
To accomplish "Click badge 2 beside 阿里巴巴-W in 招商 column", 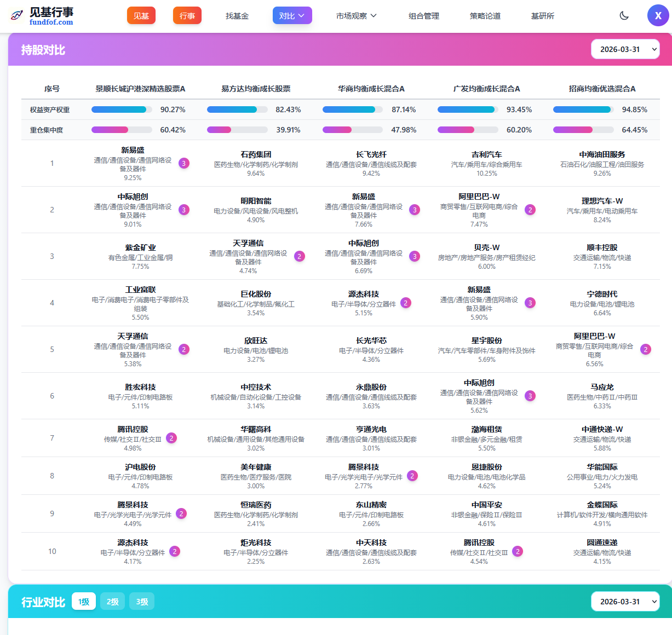I will (x=646, y=349).
